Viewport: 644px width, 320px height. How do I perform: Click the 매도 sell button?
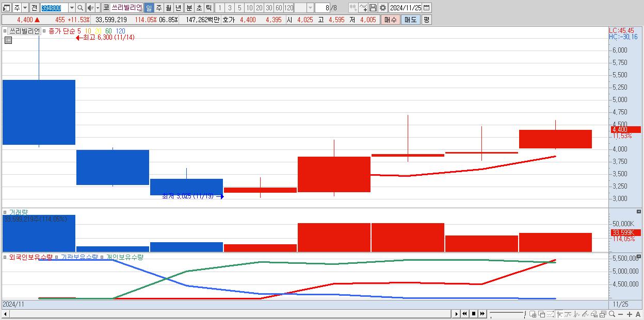410,20
